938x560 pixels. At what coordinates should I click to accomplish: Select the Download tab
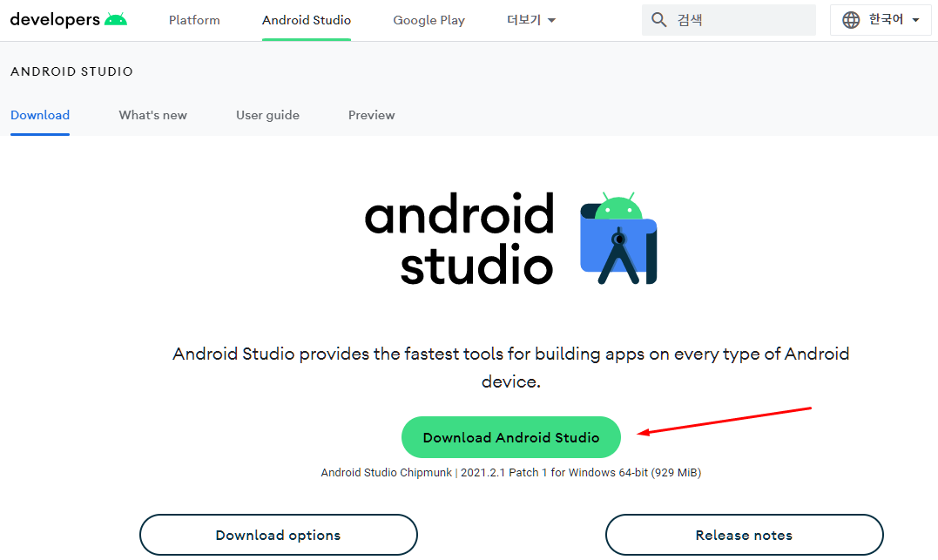(40, 115)
